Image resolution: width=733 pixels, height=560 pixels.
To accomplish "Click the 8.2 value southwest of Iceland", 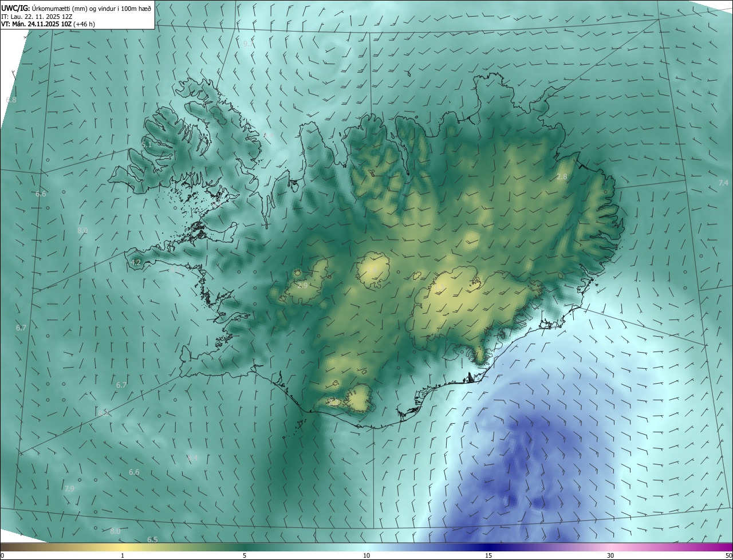I will click(103, 412).
